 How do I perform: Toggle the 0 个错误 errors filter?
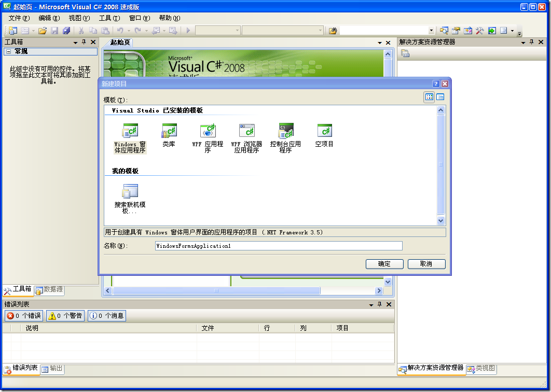(24, 316)
